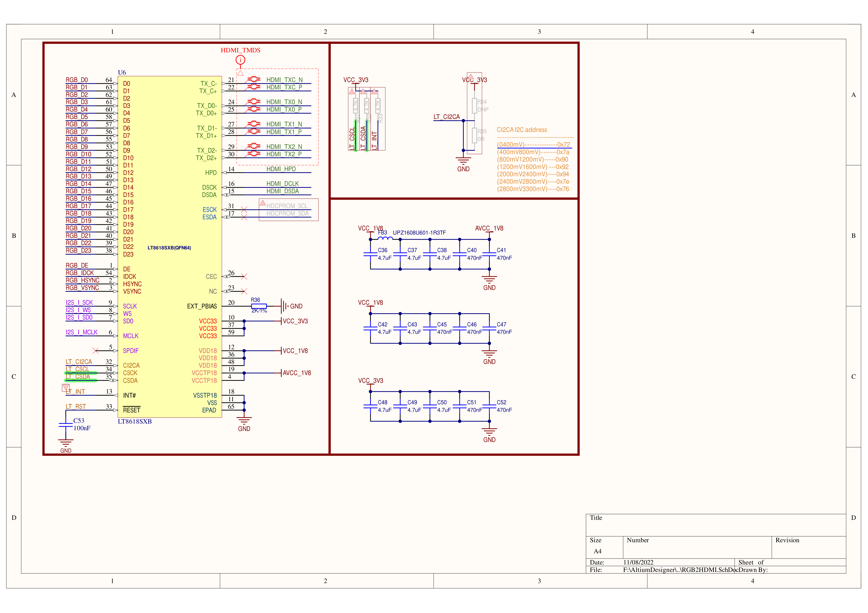Select the greyed HDCPROM_SDA net label

coord(287,213)
